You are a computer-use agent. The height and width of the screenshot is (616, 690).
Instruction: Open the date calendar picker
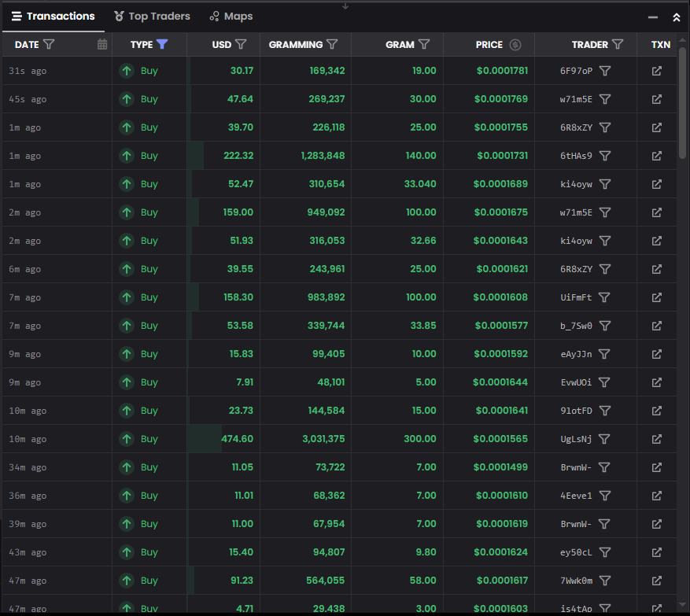coord(102,44)
